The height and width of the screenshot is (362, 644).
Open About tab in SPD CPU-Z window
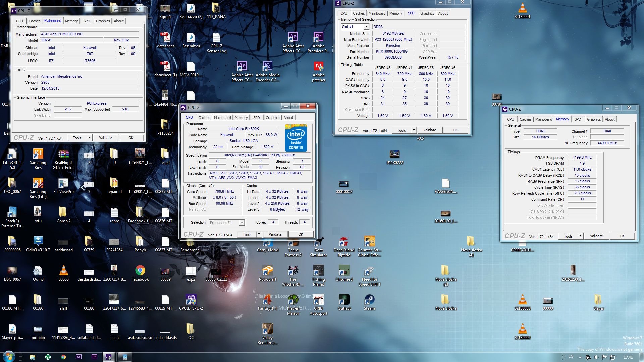click(443, 13)
